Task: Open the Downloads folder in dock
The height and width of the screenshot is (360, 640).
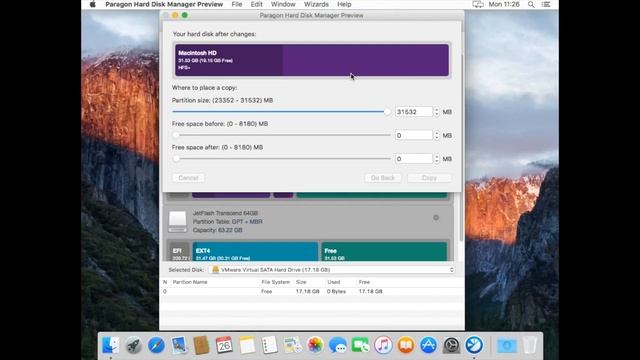Action: (507, 345)
